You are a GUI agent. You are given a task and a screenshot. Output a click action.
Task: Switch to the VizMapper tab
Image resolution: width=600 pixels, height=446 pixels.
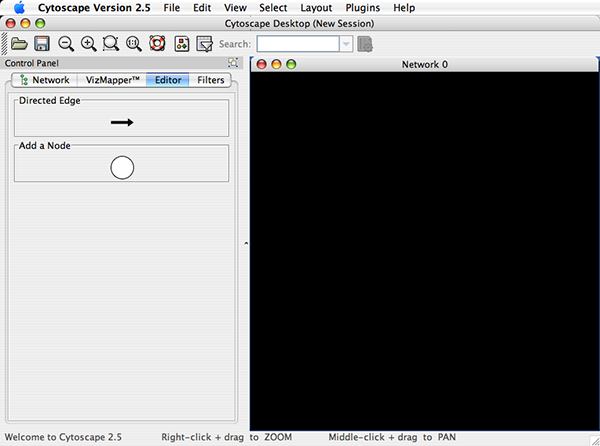pyautogui.click(x=112, y=80)
